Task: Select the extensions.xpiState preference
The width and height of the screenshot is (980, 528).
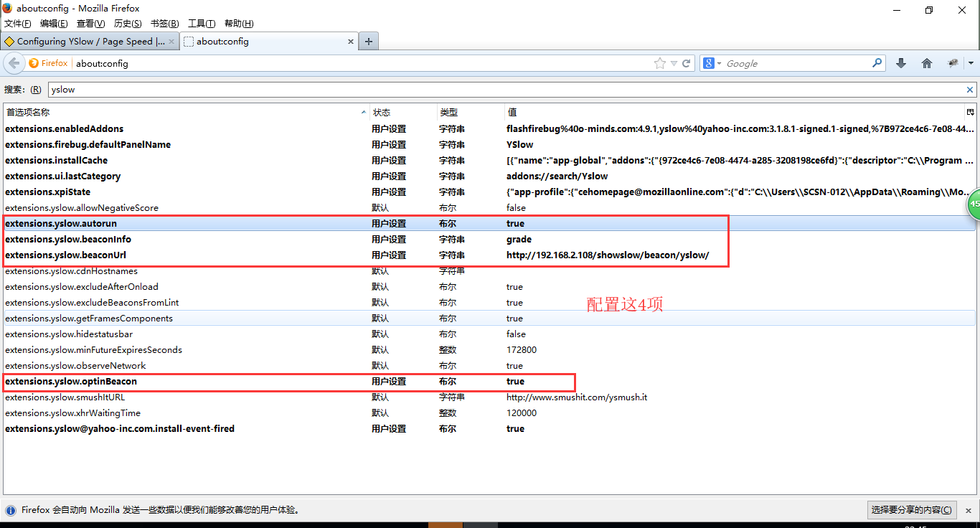Action: [489, 192]
